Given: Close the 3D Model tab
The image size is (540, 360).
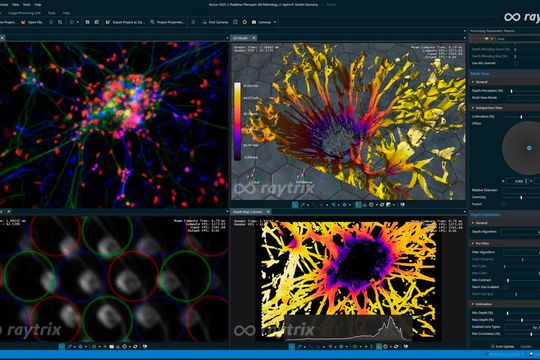Looking at the screenshot, I should [x=254, y=38].
